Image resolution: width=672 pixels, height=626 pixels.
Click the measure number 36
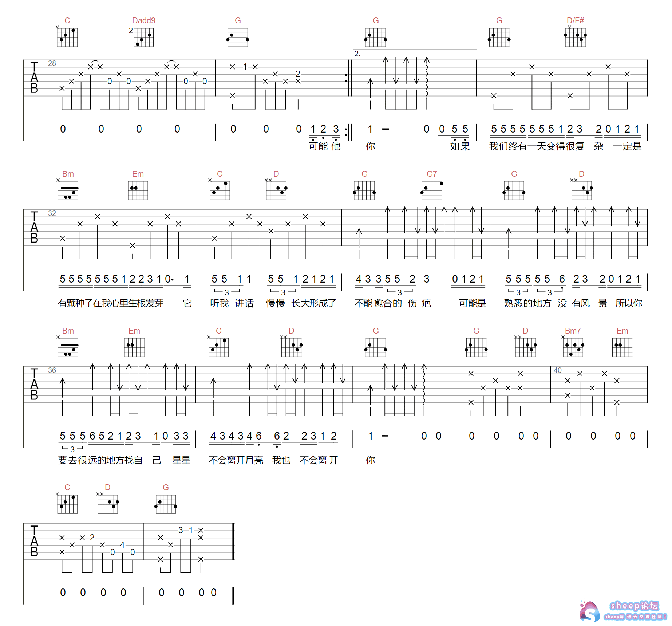[x=52, y=370]
